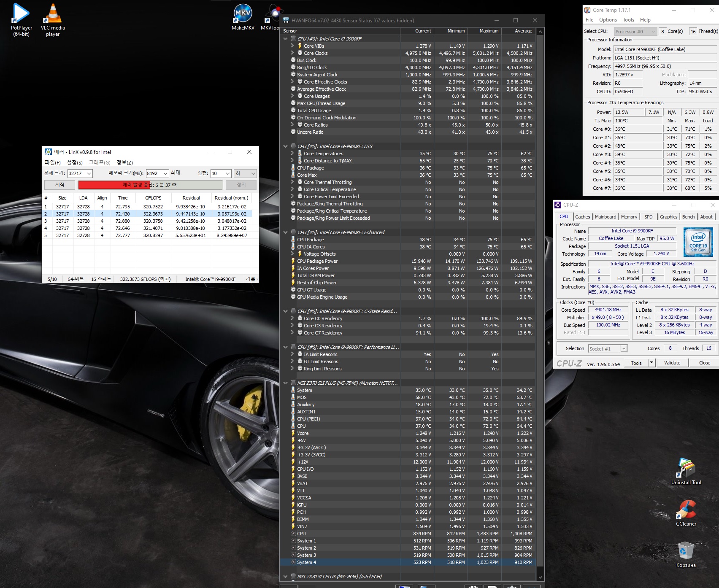Click the LinX window title icon

[49, 152]
